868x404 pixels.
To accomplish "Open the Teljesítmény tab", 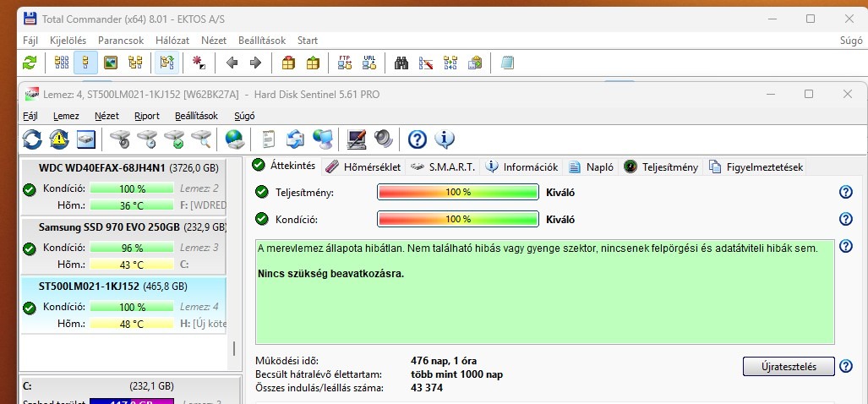I will (x=661, y=167).
